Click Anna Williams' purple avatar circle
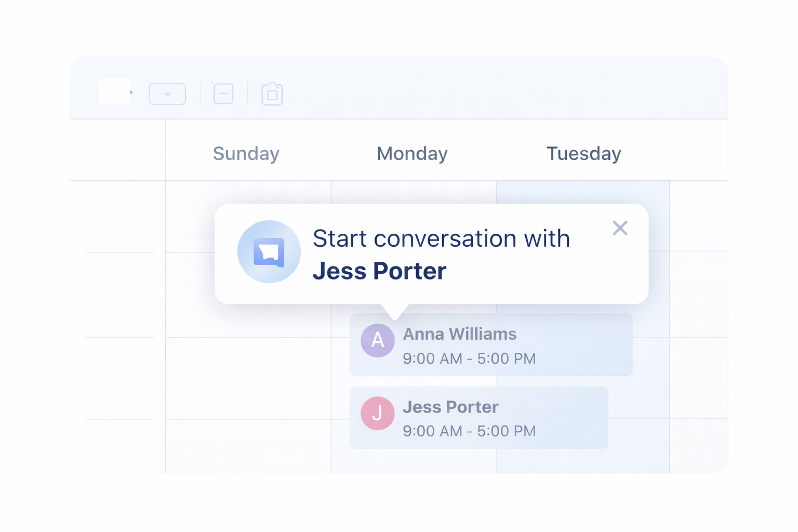 tap(378, 340)
